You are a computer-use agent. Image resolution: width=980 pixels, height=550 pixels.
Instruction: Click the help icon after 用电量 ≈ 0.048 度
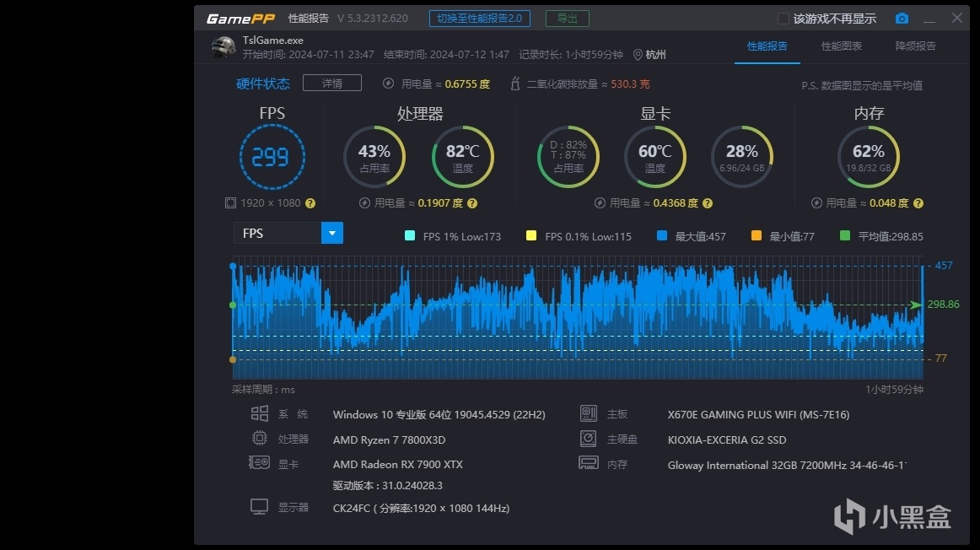pos(918,203)
